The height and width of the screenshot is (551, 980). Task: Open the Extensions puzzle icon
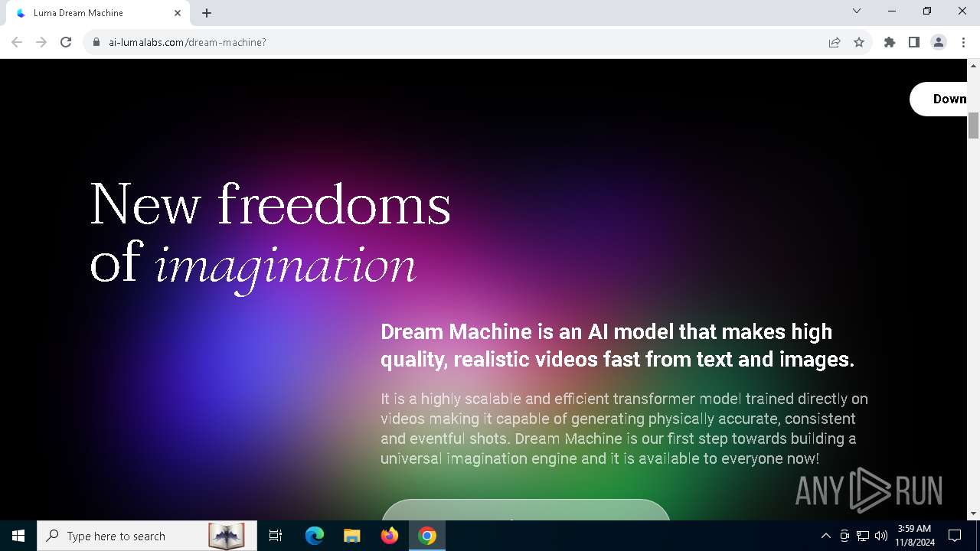point(890,42)
